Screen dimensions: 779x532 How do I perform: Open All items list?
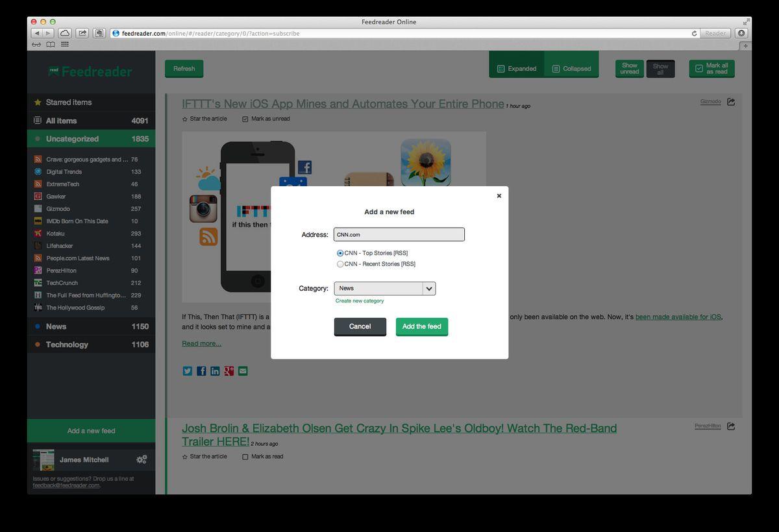coord(91,121)
